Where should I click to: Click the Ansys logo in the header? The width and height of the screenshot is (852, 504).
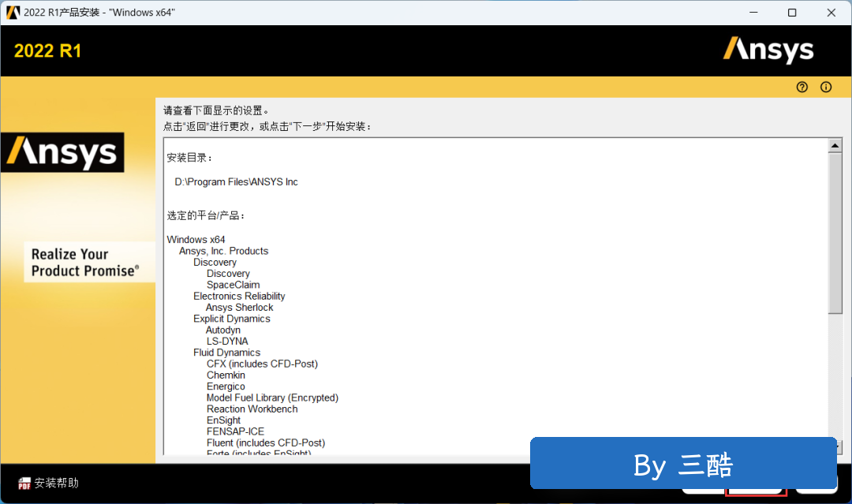click(768, 50)
